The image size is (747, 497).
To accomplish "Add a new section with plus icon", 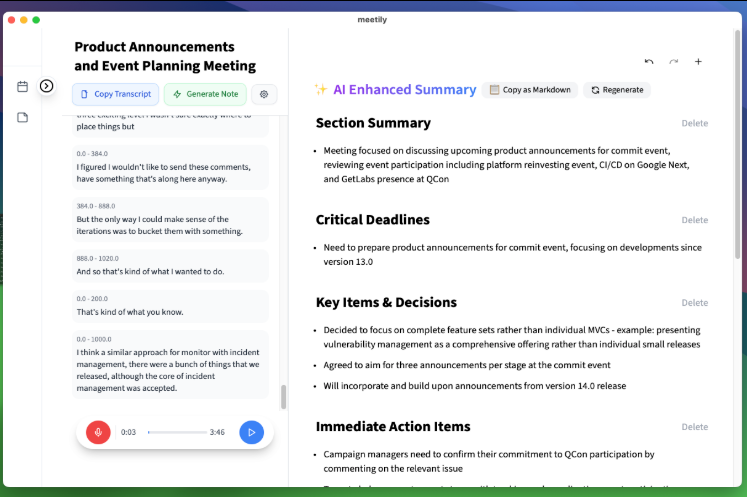I will coord(698,61).
